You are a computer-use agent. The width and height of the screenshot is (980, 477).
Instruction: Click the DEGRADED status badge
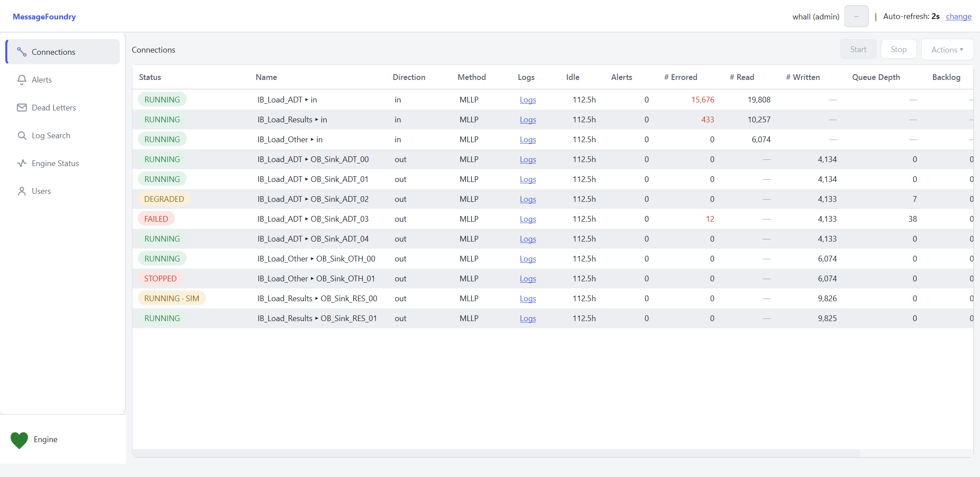pos(164,199)
